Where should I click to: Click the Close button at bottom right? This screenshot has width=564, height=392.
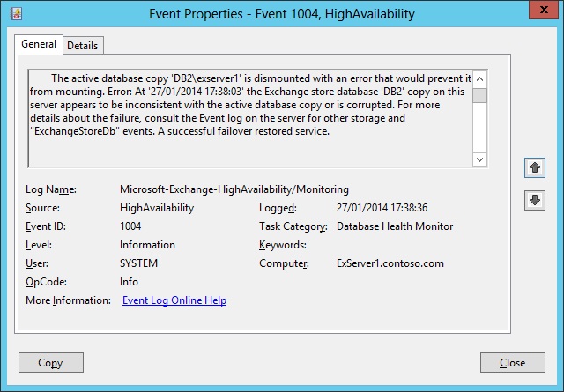point(512,362)
